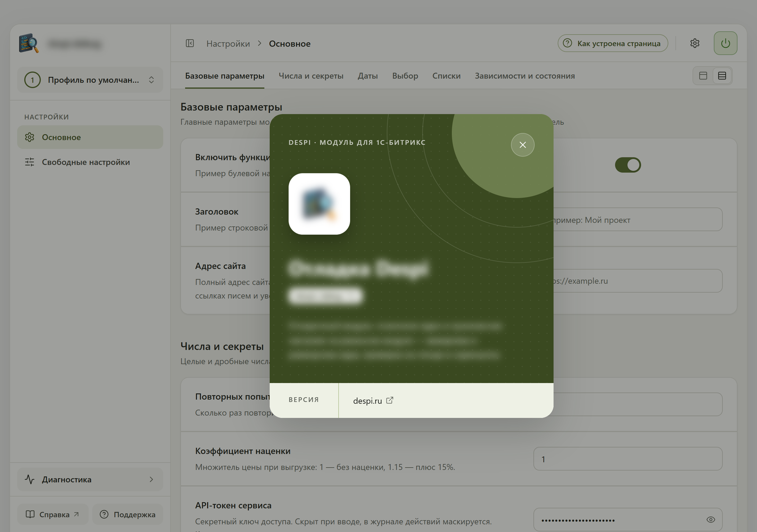Click the 'Поддержка' support button
The width and height of the screenshot is (757, 532).
[128, 515]
